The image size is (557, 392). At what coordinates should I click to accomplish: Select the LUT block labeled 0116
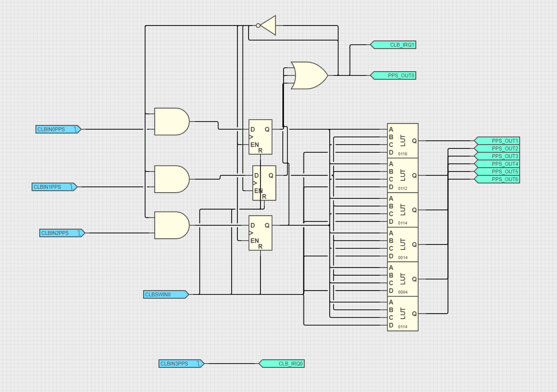[403, 141]
